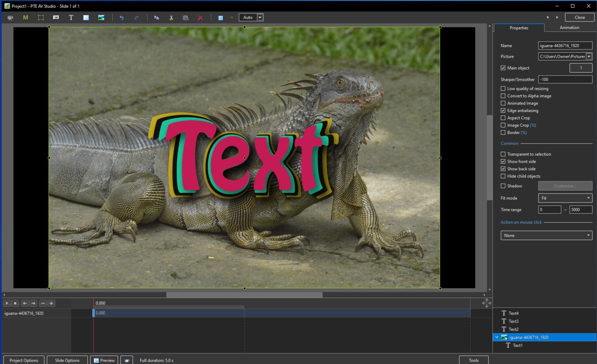The image size is (597, 364).
Task: Disable Edge antialiasing
Action: pos(503,111)
